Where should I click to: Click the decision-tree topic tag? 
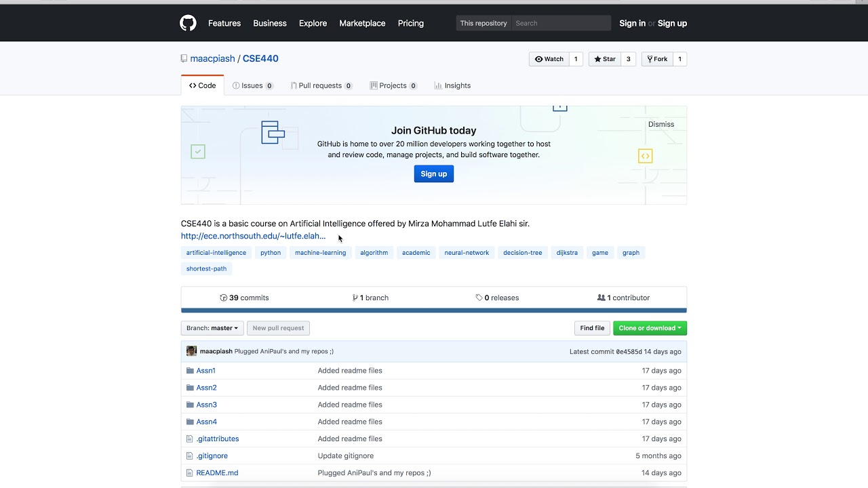pos(523,253)
